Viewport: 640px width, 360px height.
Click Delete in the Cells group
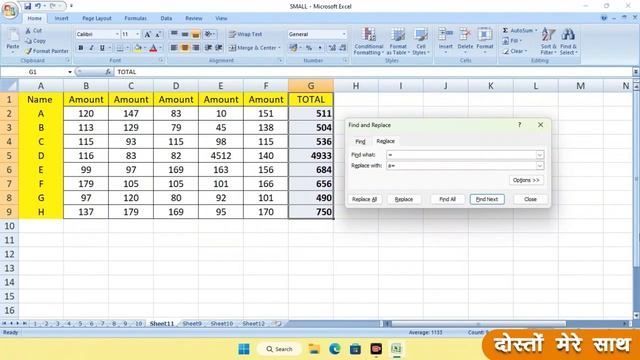coord(465,40)
